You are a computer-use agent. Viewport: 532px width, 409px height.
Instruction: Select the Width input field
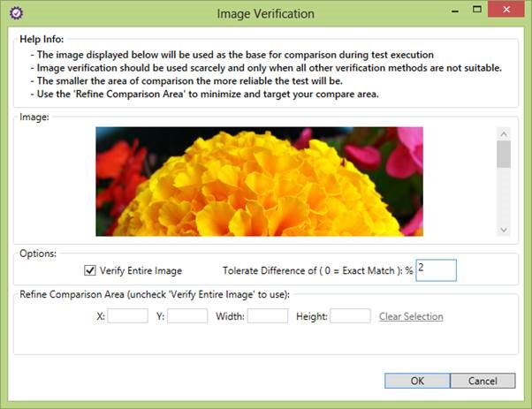[x=267, y=316]
